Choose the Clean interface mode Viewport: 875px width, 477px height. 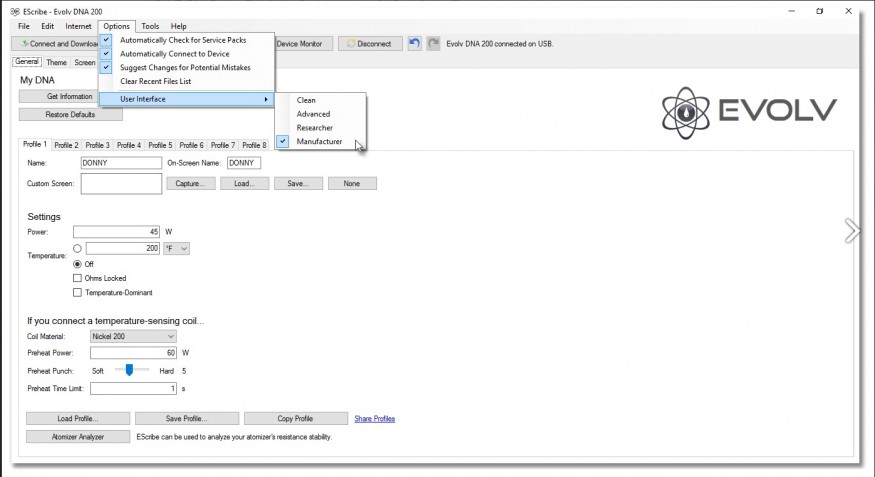[321, 100]
